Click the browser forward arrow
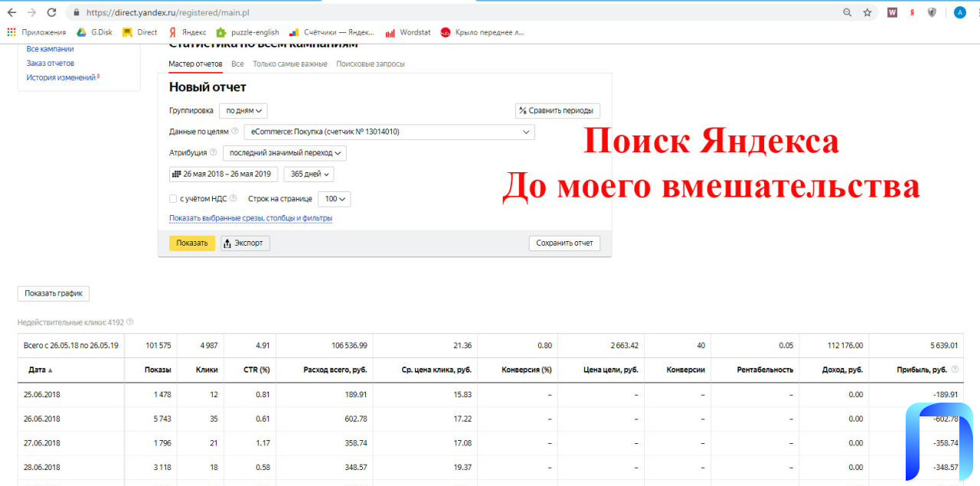Viewport: 980px width, 486px height. click(31, 12)
